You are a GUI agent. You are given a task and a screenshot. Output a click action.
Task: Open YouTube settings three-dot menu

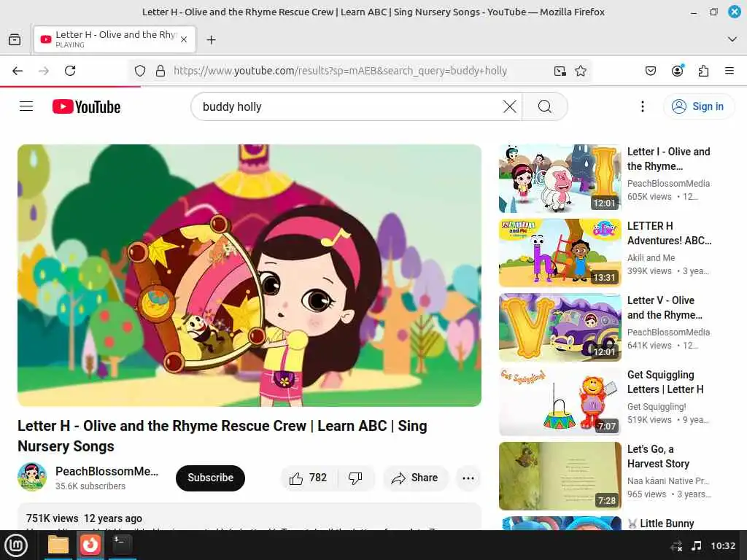coord(642,106)
